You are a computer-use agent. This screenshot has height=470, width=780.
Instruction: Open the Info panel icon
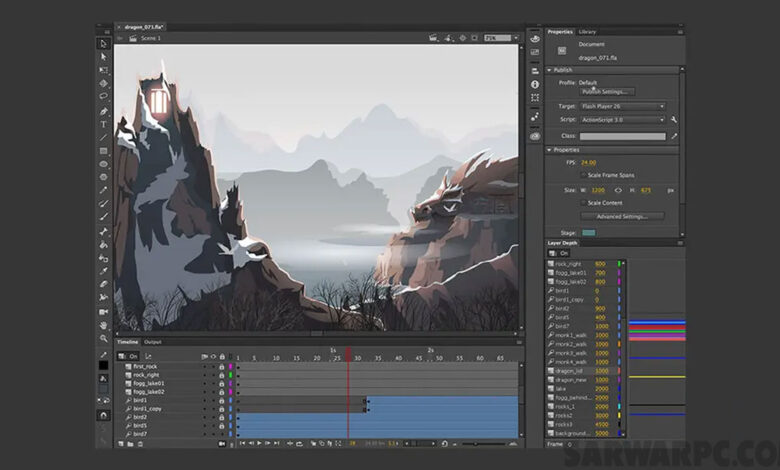pyautogui.click(x=535, y=85)
